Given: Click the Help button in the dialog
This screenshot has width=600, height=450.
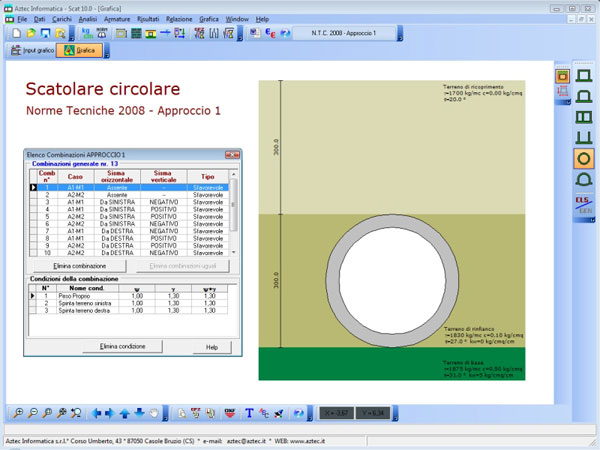Looking at the screenshot, I should pyautogui.click(x=212, y=347).
